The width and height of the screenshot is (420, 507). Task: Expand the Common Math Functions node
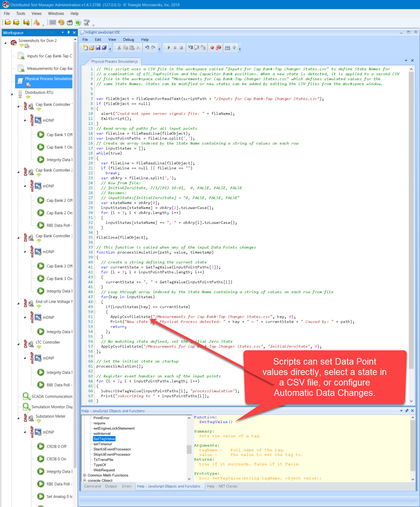[x=85, y=475]
